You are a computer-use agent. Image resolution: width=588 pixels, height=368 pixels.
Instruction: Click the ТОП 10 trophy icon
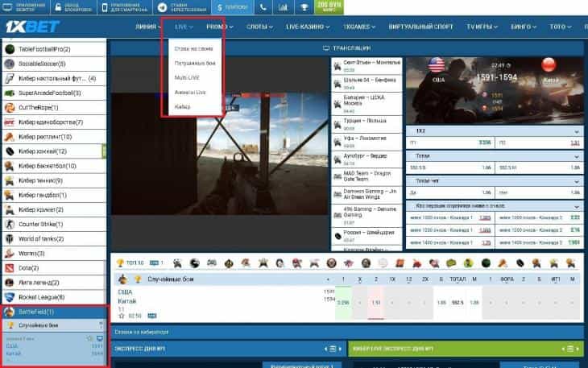point(119,263)
